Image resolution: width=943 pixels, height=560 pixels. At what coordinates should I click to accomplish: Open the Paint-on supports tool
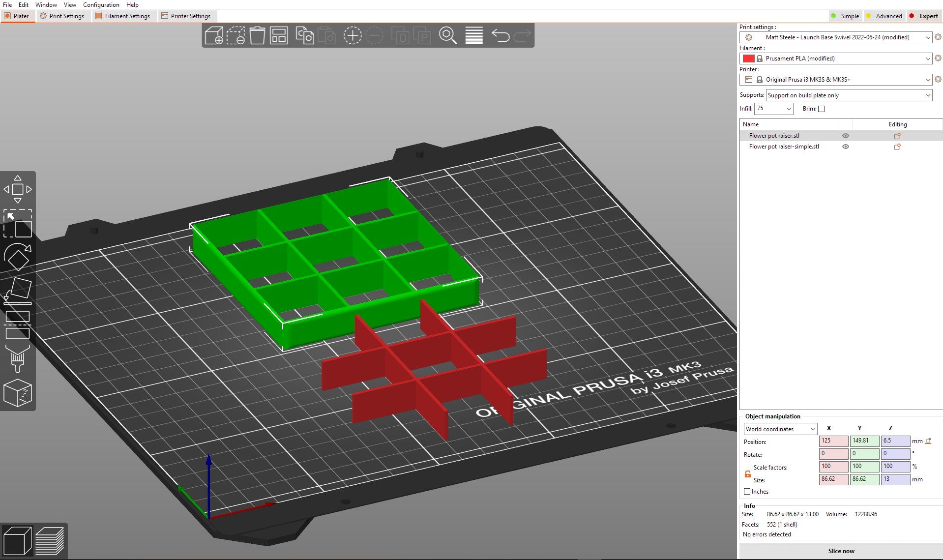[x=18, y=359]
